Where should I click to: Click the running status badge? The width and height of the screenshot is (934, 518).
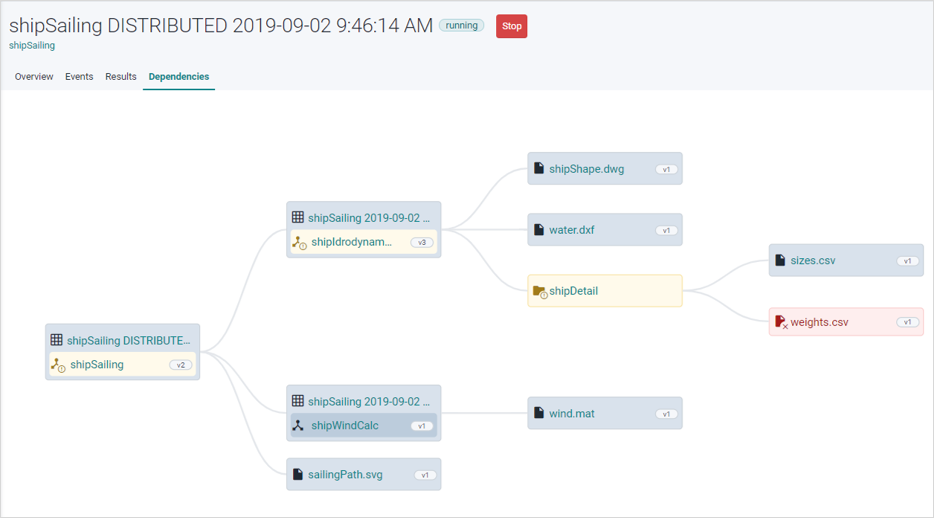462,26
